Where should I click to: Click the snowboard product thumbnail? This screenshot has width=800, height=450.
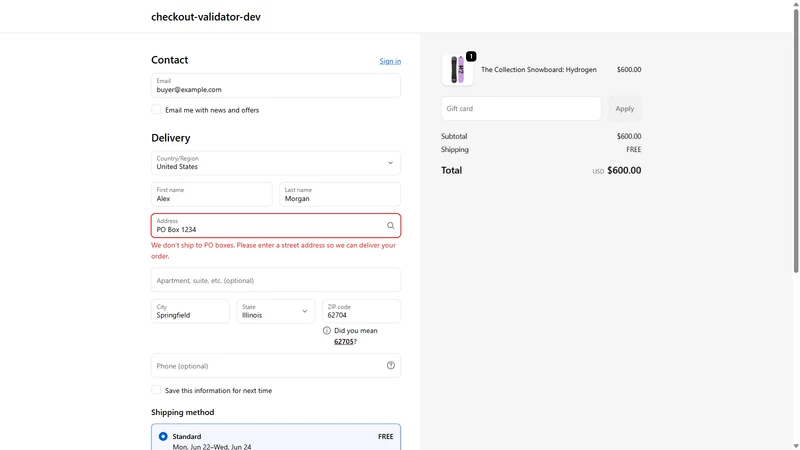[457, 70]
